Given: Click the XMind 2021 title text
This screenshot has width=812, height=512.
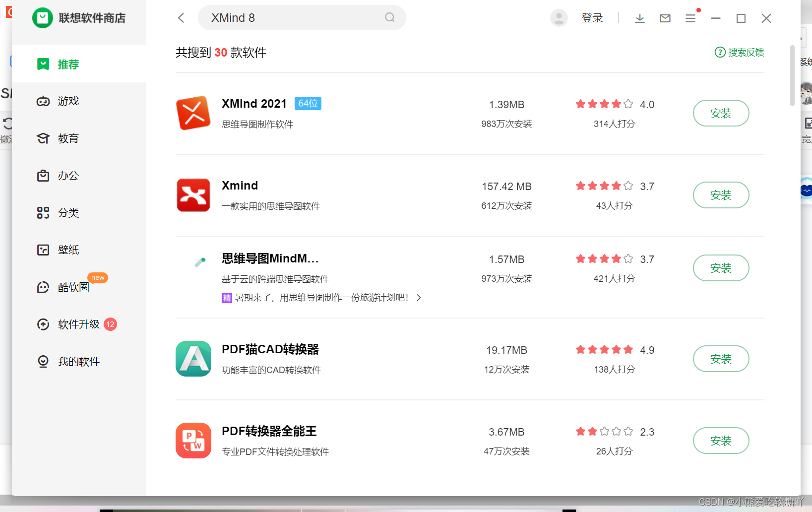Looking at the screenshot, I should pyautogui.click(x=254, y=104).
